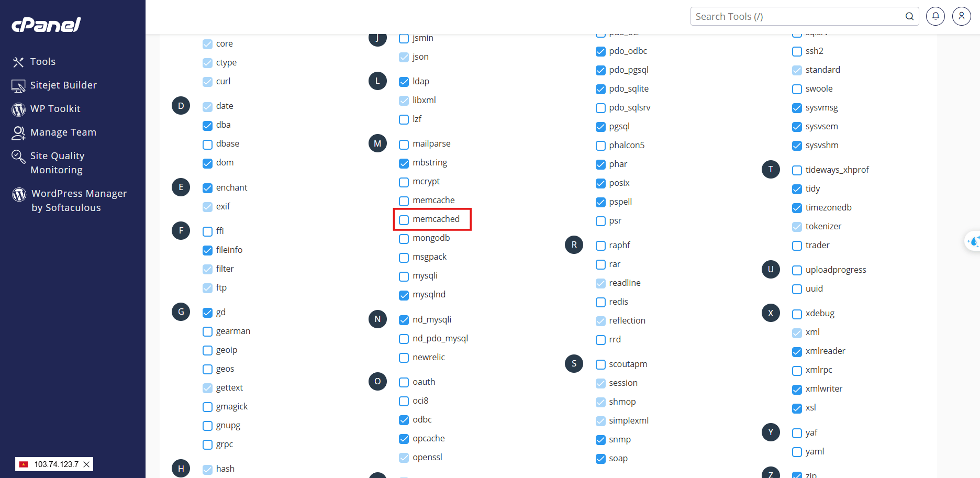Click the Vietnam flag icon

coord(24,464)
